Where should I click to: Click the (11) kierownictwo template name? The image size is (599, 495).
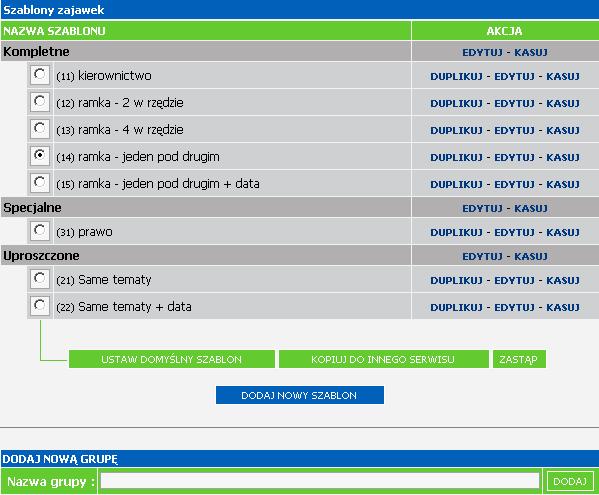104,76
